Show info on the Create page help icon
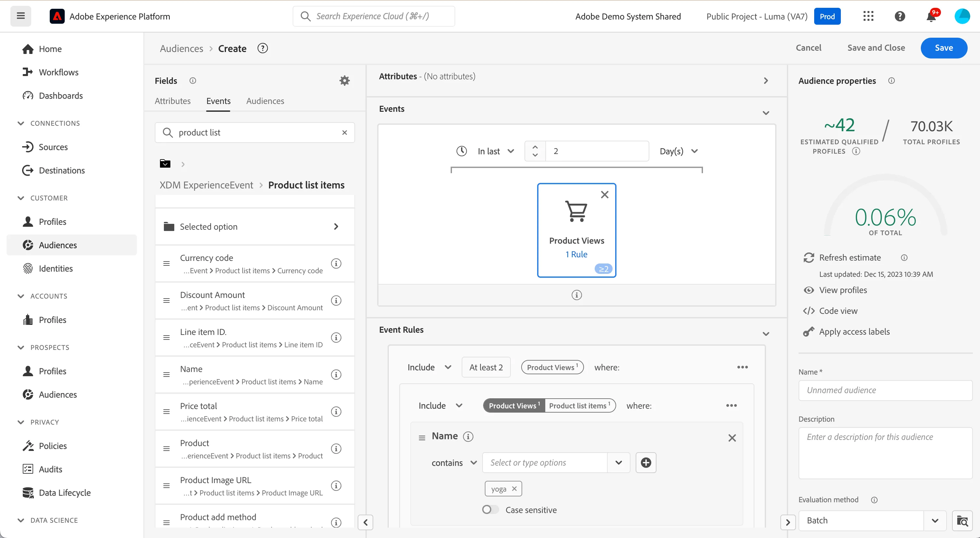The width and height of the screenshot is (980, 538). (262, 48)
